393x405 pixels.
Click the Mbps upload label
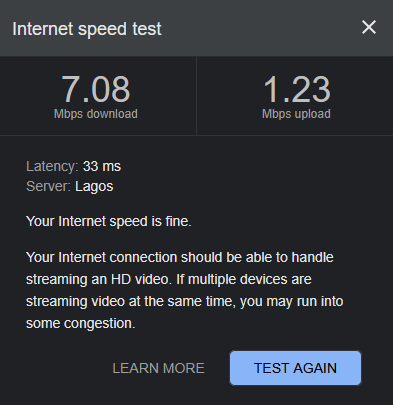[x=296, y=114]
